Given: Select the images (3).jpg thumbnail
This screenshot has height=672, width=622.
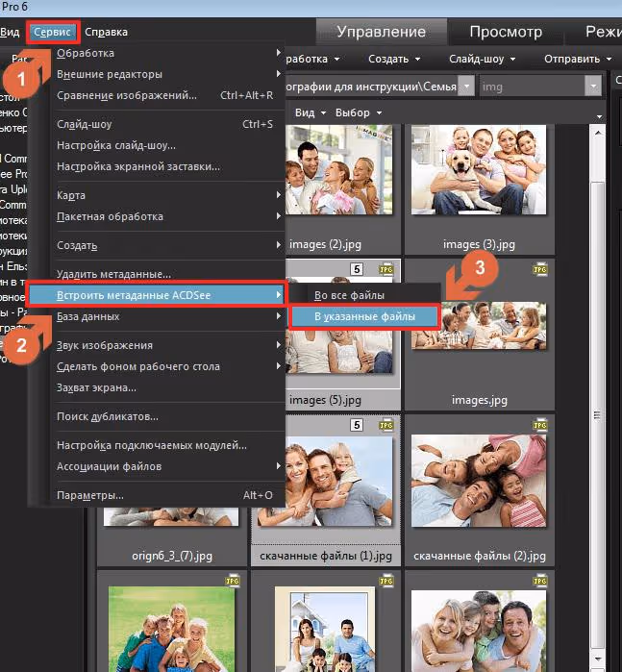Looking at the screenshot, I should (479, 170).
